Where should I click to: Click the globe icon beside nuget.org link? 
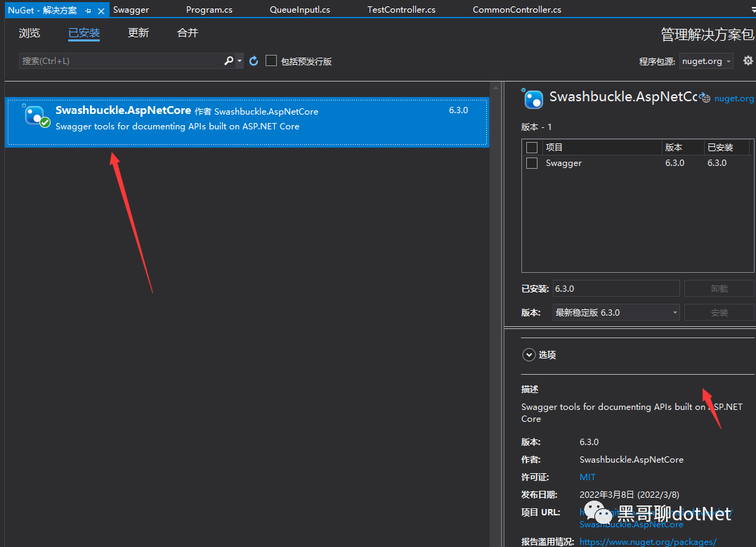click(x=705, y=98)
